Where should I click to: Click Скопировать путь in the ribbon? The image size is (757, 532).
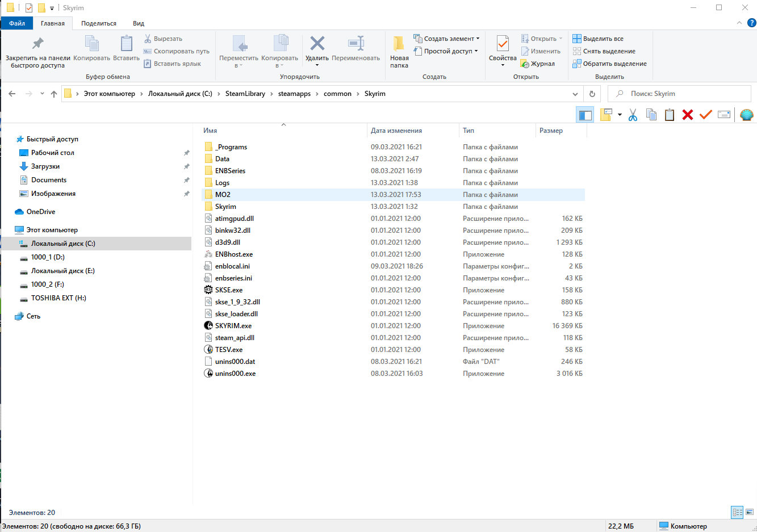click(x=177, y=51)
